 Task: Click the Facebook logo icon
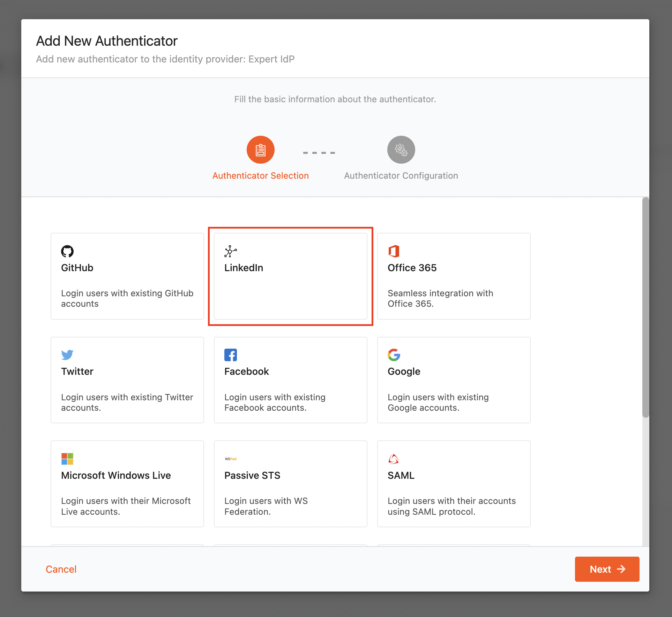pos(231,355)
